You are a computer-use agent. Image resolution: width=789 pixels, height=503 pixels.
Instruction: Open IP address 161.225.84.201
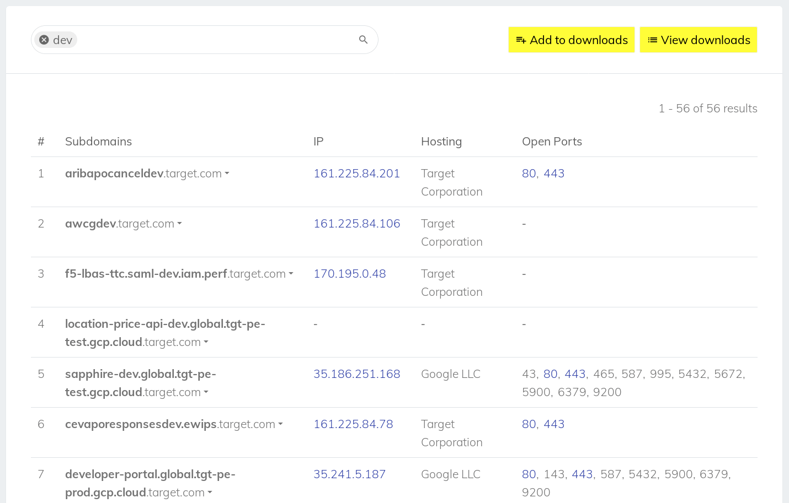tap(357, 174)
